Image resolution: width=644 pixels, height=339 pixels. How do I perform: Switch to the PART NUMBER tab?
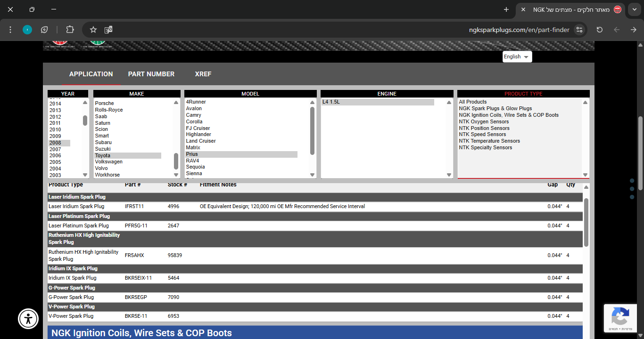click(151, 74)
